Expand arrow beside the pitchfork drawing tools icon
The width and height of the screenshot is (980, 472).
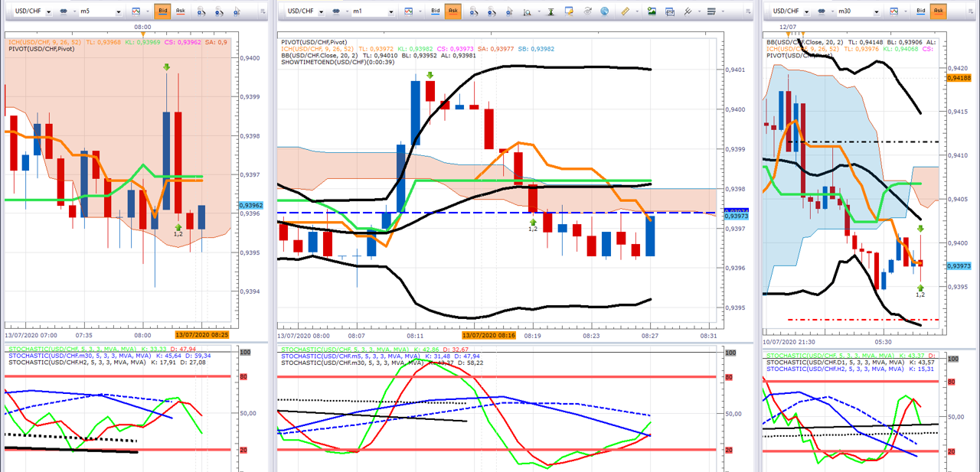[699, 11]
